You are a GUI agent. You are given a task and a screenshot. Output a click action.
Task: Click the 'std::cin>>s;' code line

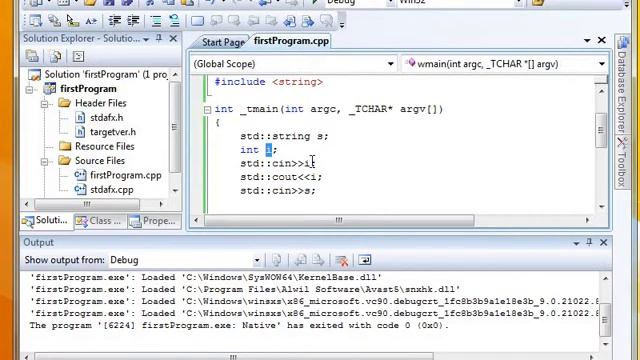click(x=278, y=190)
